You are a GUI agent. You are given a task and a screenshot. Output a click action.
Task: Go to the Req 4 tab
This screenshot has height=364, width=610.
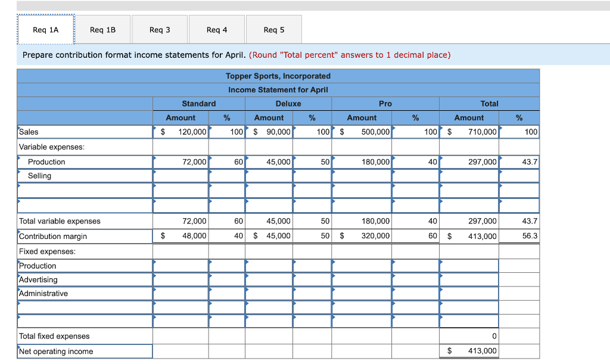coord(217,30)
